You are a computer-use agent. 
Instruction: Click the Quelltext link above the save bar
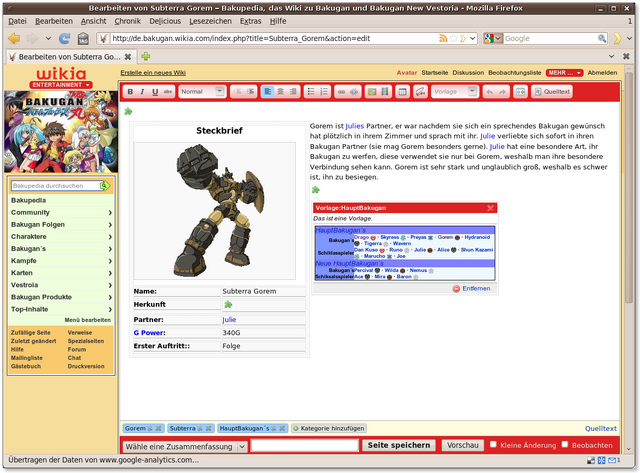coord(600,429)
